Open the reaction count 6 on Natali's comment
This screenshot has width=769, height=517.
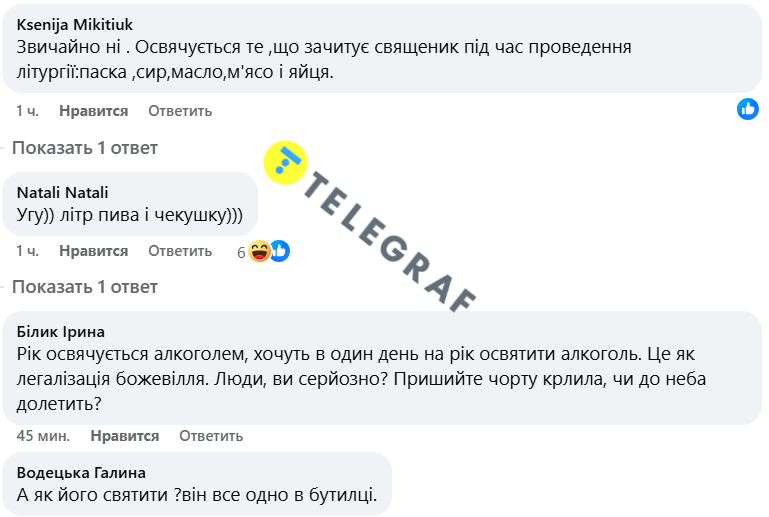point(241,252)
